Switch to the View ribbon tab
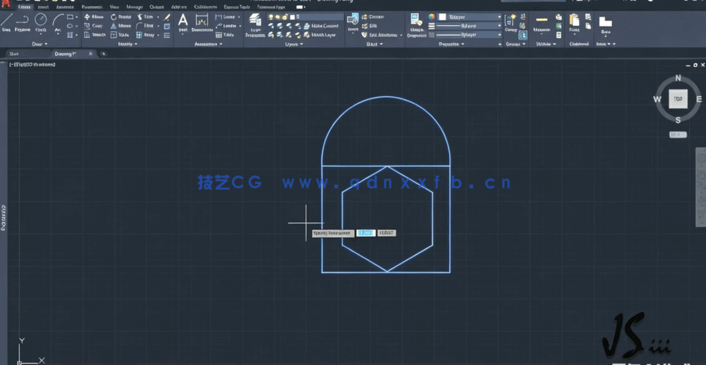 114,7
